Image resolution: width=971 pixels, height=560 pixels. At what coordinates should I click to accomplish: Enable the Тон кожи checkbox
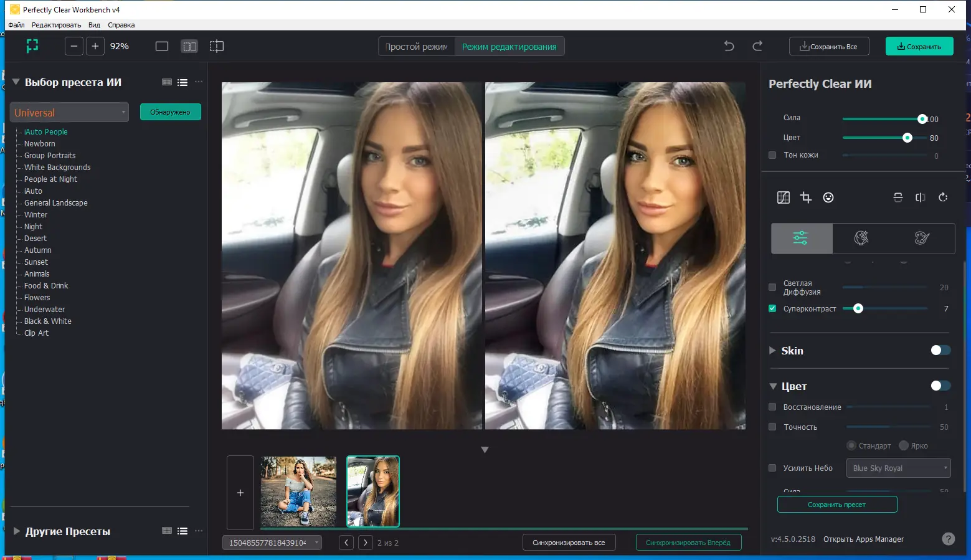pyautogui.click(x=772, y=155)
